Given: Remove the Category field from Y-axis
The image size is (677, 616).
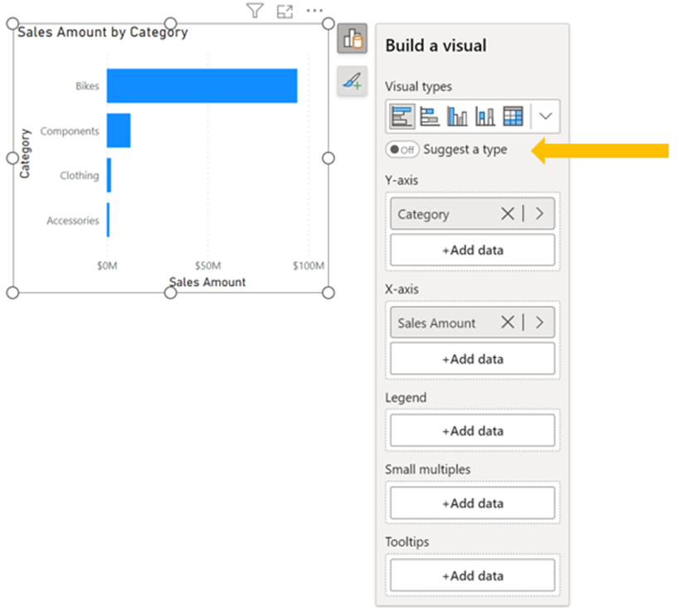Looking at the screenshot, I should 508,214.
